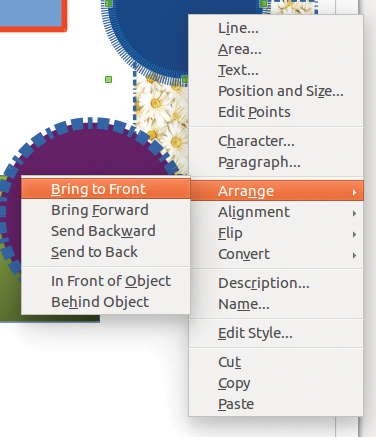Expand the Arrange submenu arrow
Viewport: 376px width, 437px height.
point(354,192)
